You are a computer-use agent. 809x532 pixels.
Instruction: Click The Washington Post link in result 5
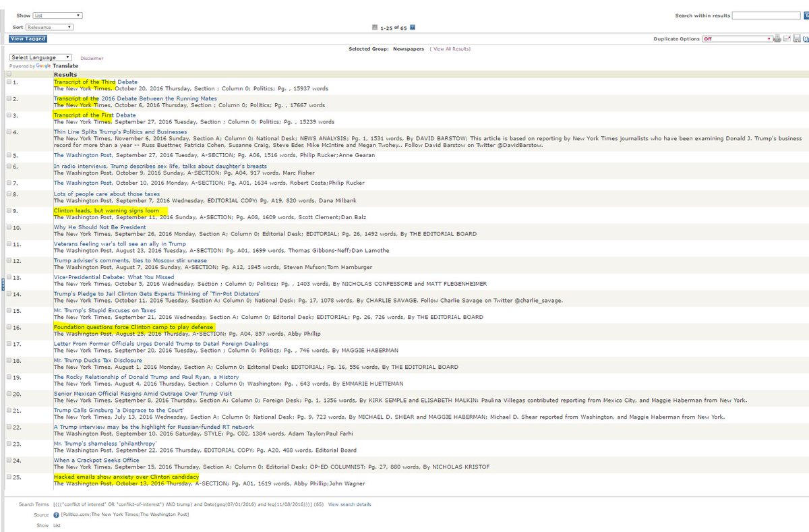point(84,155)
